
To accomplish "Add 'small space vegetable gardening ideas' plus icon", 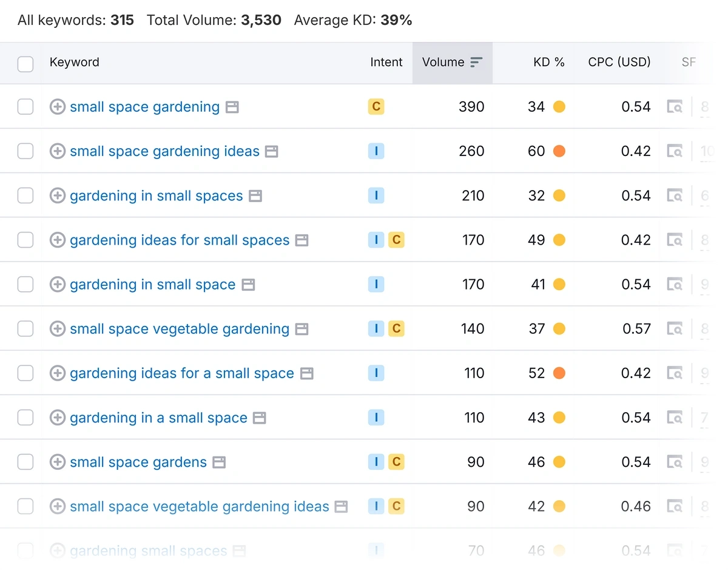I will 57,506.
